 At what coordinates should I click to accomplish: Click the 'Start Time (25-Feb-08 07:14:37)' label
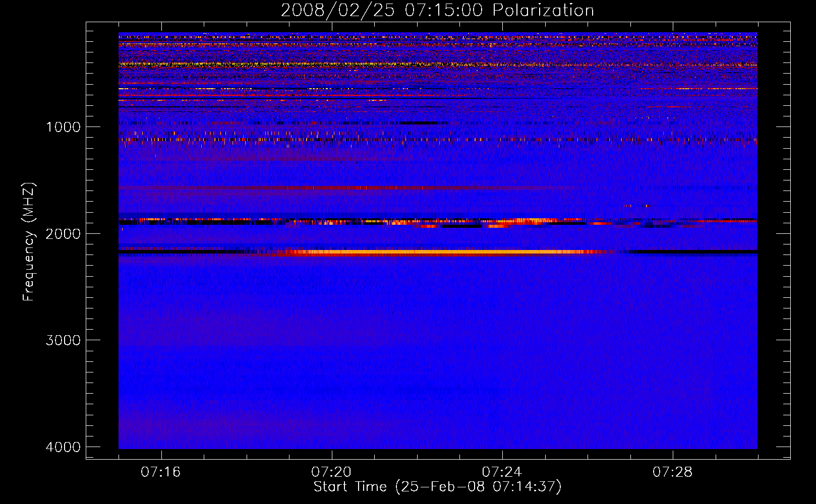tap(437, 487)
